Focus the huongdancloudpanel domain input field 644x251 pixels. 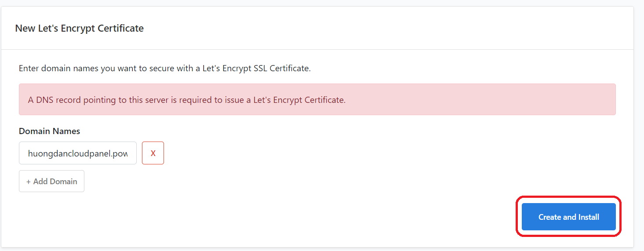[78, 153]
